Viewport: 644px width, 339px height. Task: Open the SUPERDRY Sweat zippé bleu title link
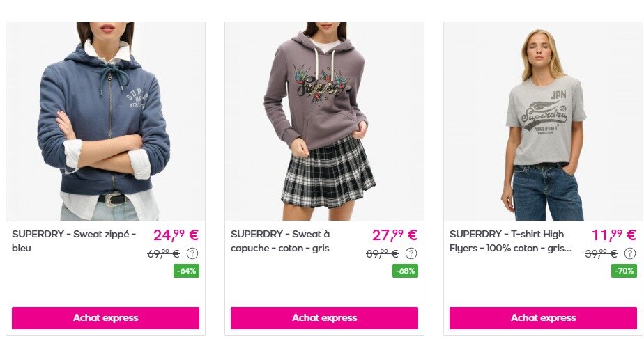click(74, 241)
